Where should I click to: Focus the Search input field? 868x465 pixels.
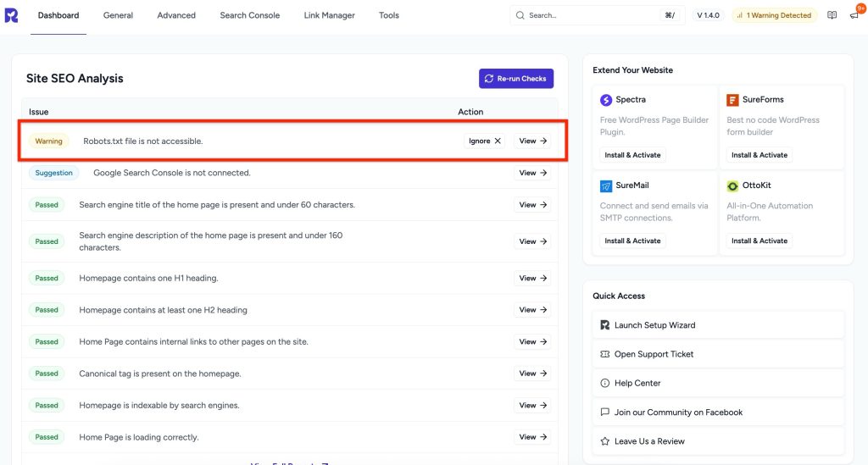click(x=589, y=15)
